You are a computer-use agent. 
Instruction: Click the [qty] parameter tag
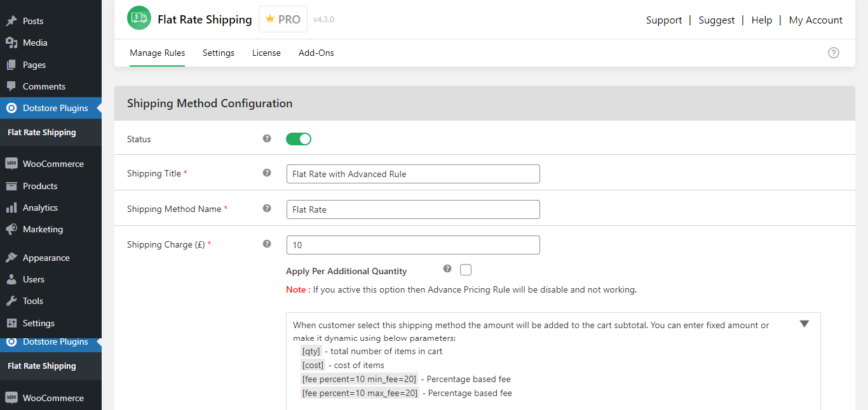[x=311, y=351]
